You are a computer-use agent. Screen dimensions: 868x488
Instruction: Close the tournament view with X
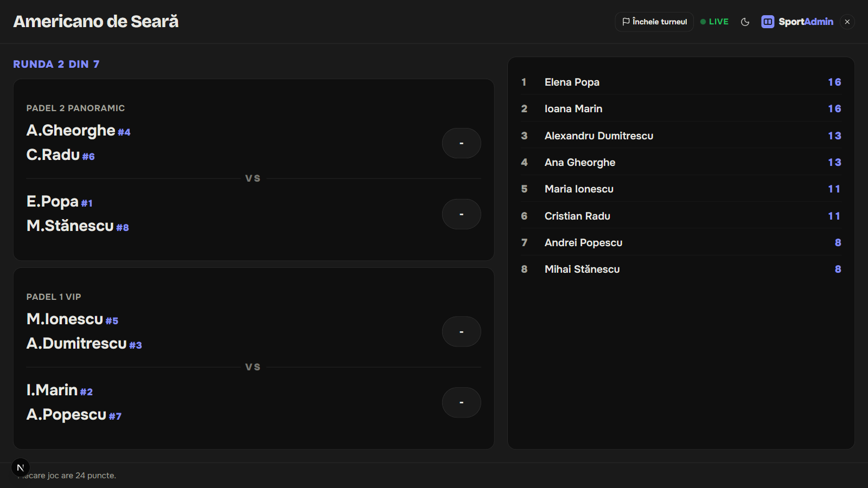tap(847, 22)
